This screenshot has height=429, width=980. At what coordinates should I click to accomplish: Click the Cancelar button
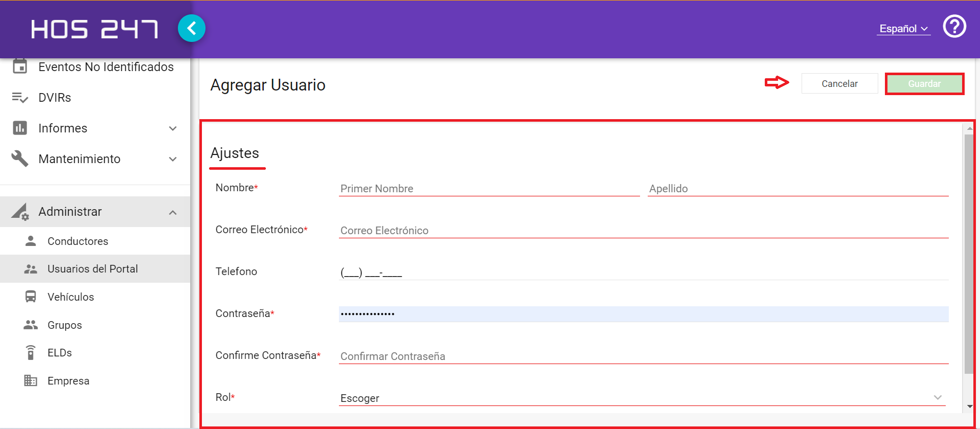click(839, 83)
